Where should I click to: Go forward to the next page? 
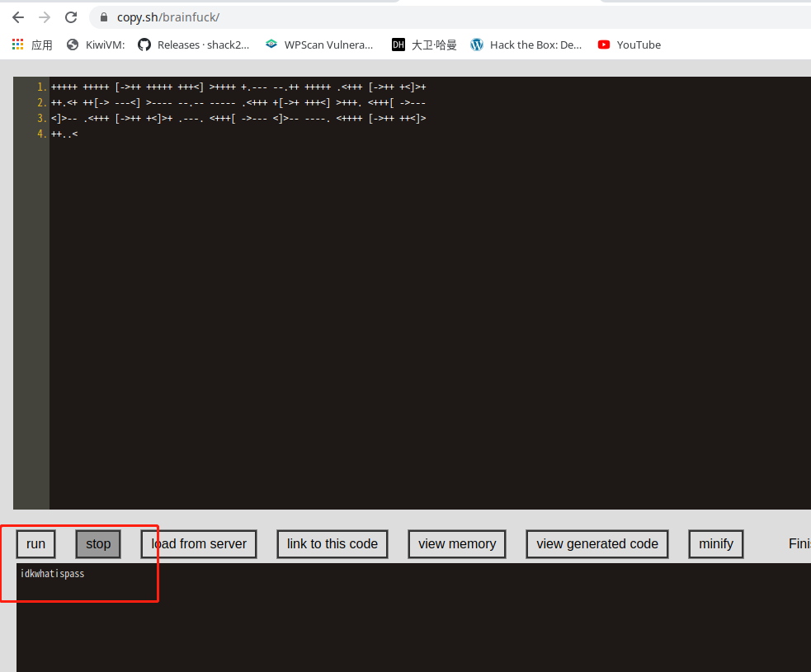tap(45, 17)
